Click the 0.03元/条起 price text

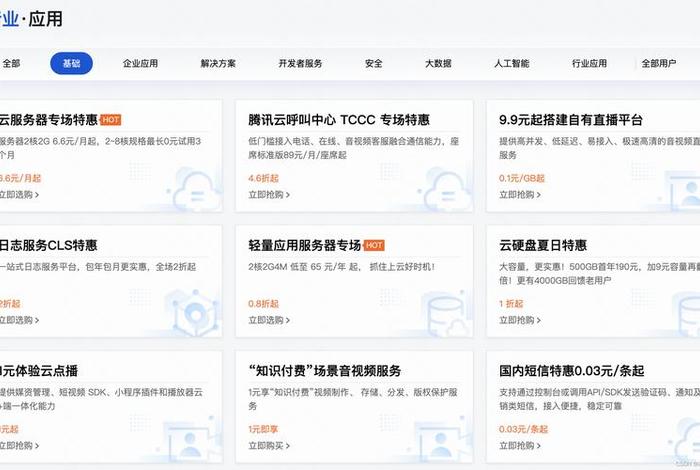[524, 429]
